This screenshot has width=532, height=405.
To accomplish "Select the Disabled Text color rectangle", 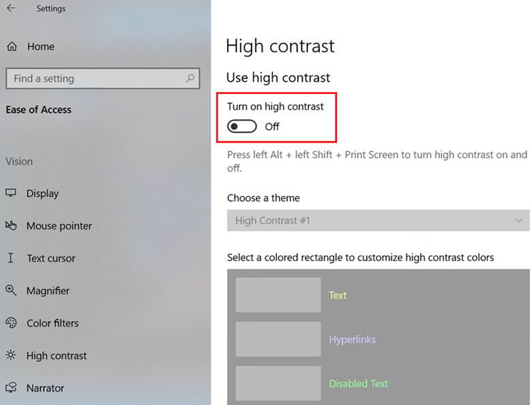I will click(278, 383).
